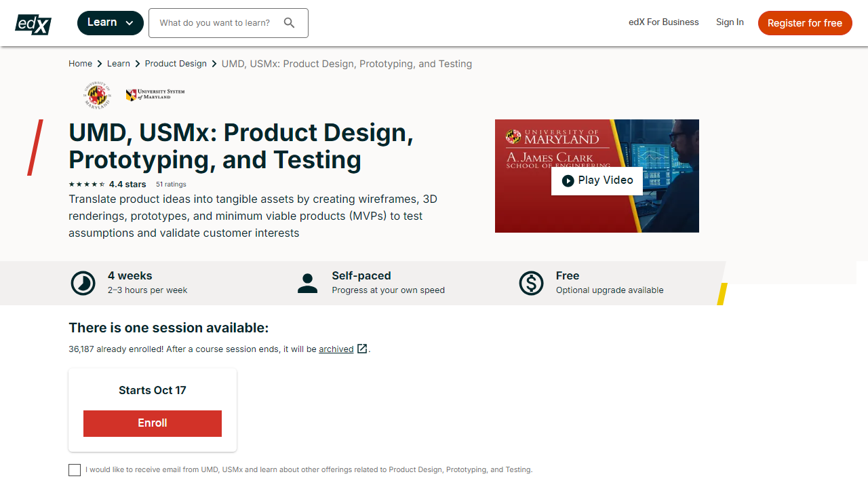Open the Learn breadcrumb link
The image size is (868, 485).
coord(119,64)
